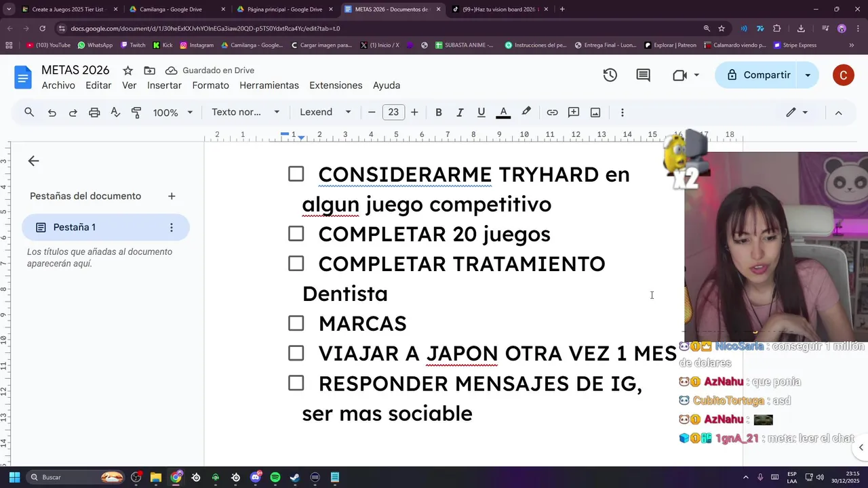Open Windows Start menu

14,477
